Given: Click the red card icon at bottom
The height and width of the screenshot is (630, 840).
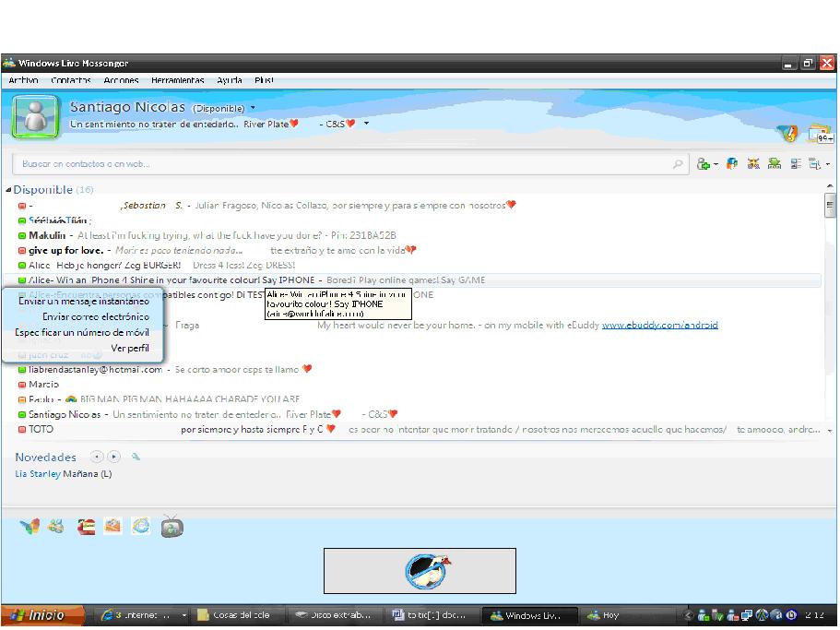Looking at the screenshot, I should [86, 527].
